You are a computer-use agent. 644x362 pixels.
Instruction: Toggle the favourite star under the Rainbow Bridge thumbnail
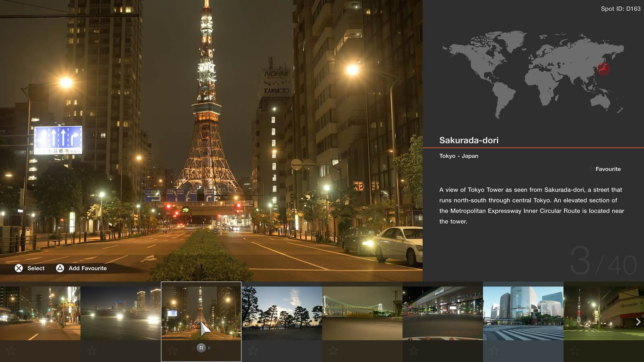pyautogui.click(x=333, y=350)
